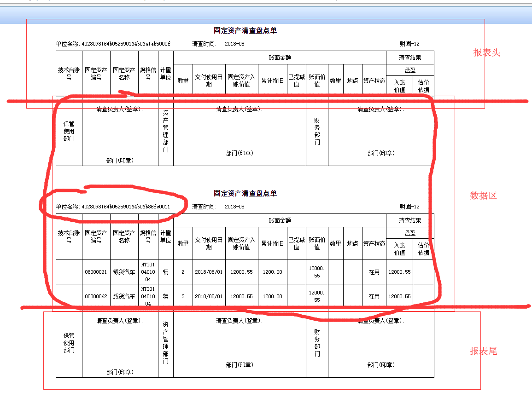
Task: Click 固定资产入账价值 12000.55 in row 08000061
Action: click(x=241, y=272)
